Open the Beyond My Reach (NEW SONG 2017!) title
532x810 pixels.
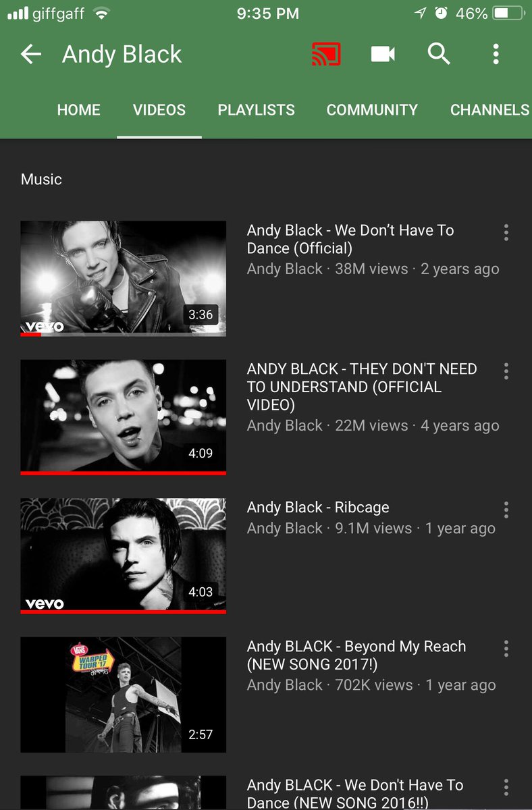[356, 655]
